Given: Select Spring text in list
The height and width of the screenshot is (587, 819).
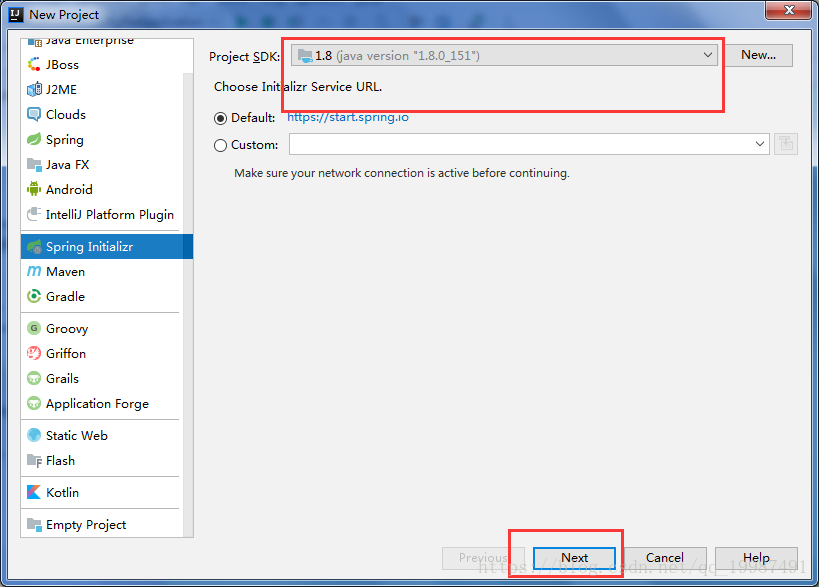Looking at the screenshot, I should pos(65,140).
